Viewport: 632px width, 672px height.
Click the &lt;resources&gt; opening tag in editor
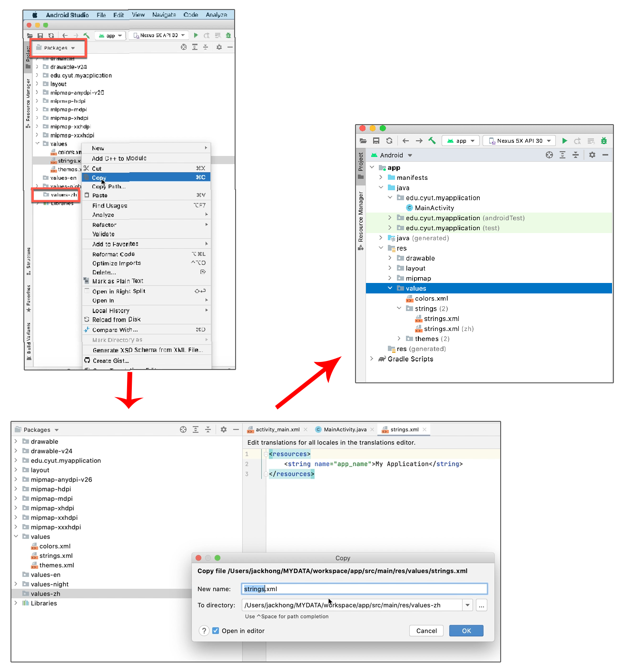click(289, 454)
